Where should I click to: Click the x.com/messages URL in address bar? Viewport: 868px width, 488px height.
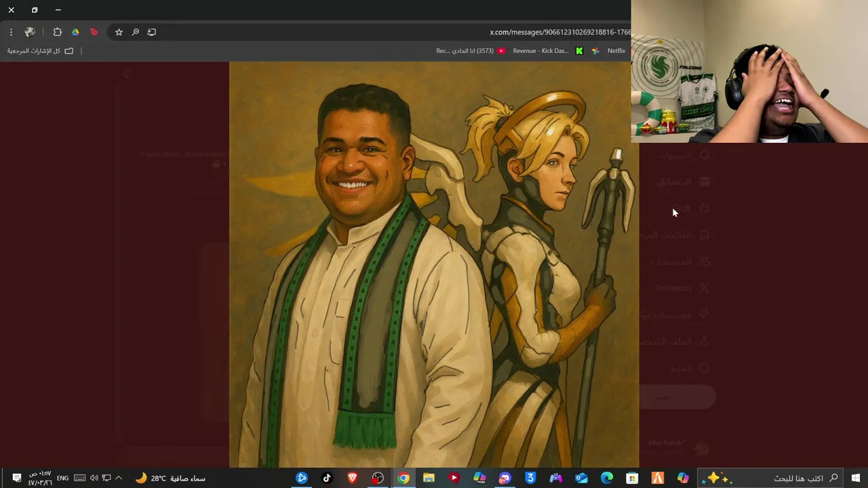560,32
